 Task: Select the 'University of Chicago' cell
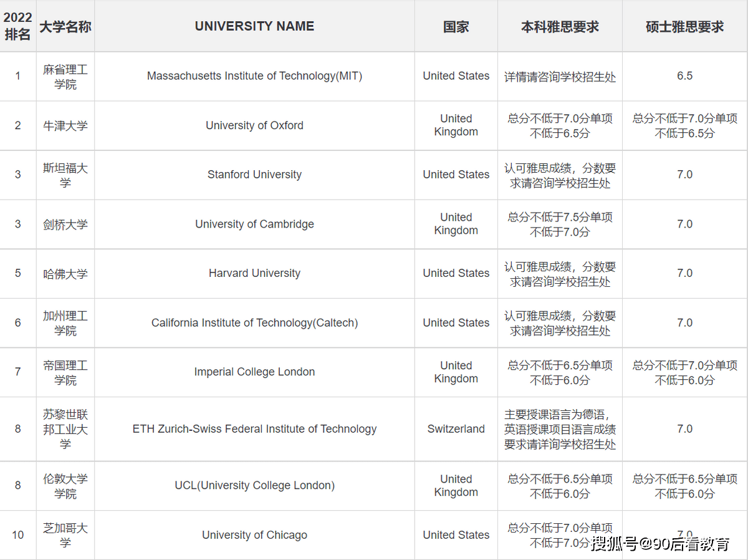pos(254,535)
